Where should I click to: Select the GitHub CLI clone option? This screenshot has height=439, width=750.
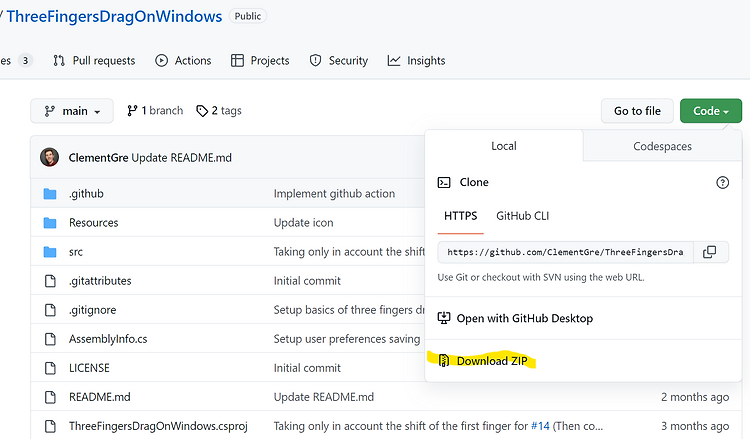pos(522,216)
